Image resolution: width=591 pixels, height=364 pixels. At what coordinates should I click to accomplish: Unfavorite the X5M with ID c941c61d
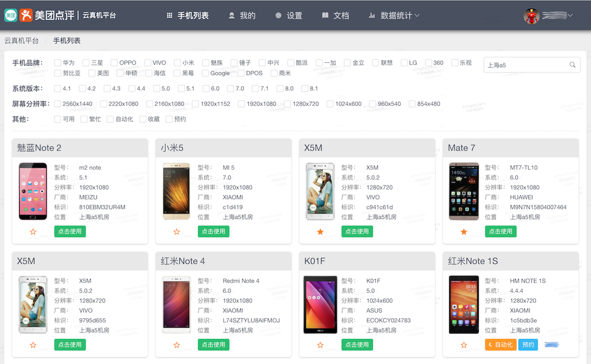[x=320, y=232]
